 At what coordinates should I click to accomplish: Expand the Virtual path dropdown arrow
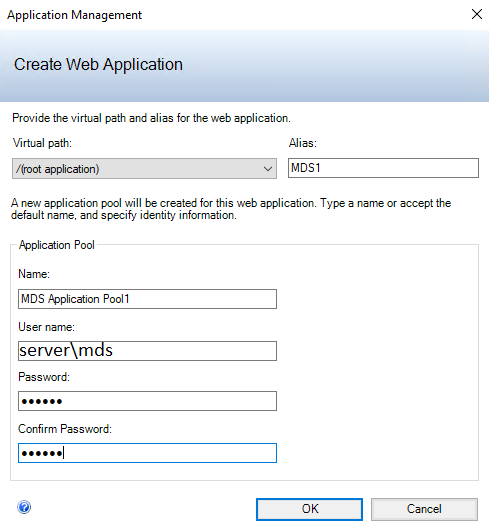pyautogui.click(x=268, y=169)
